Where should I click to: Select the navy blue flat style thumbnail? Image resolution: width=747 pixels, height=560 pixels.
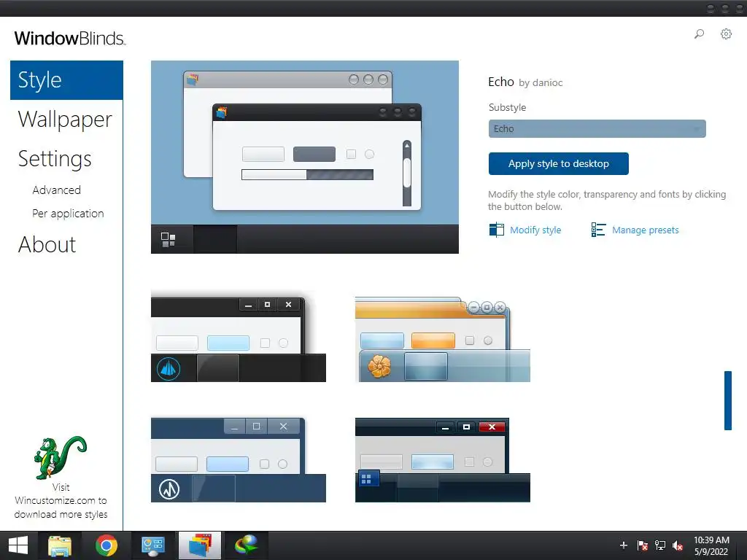point(239,459)
